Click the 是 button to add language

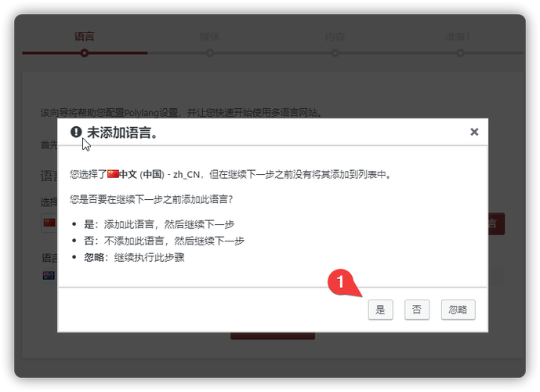380,310
